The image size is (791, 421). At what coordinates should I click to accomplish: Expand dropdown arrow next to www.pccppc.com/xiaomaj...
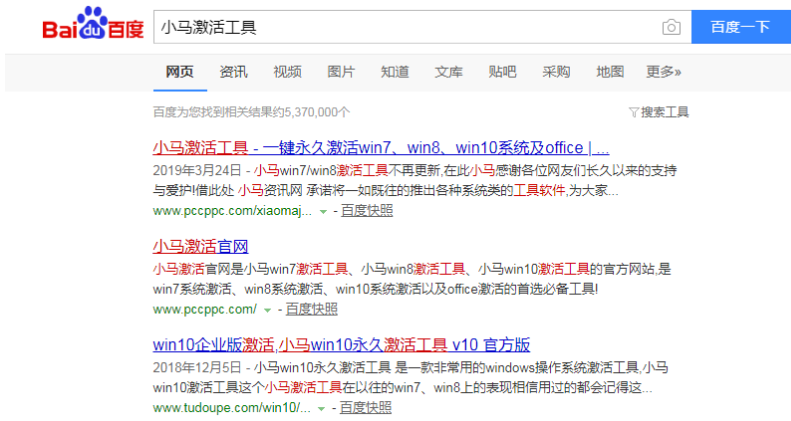click(x=323, y=212)
